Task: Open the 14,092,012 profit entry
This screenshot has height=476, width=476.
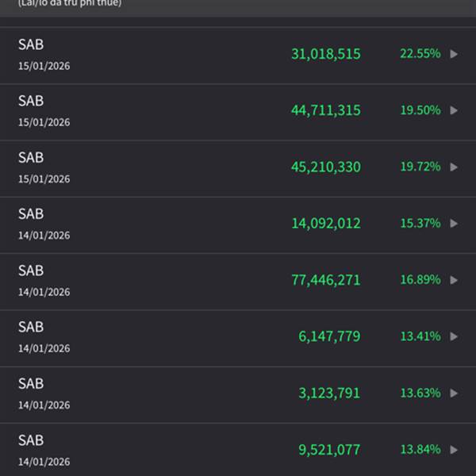Action: 325,224
